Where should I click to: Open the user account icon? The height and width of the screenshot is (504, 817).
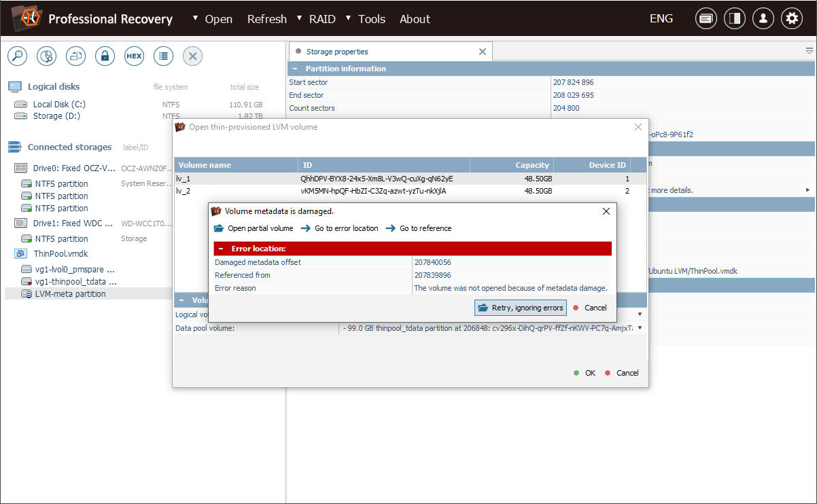tap(763, 18)
